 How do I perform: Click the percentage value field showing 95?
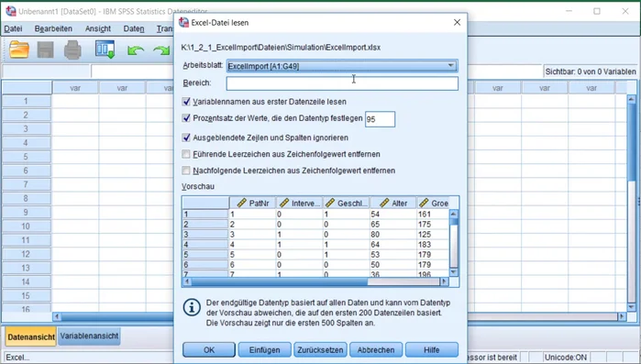pos(380,119)
